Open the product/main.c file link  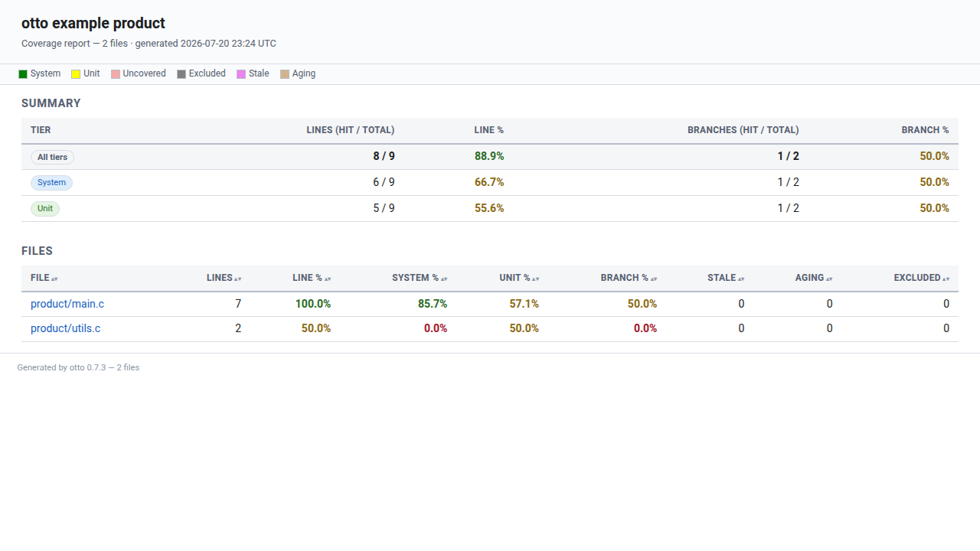[x=67, y=304]
